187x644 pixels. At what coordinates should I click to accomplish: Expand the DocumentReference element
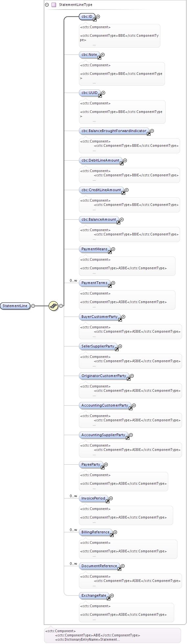[x=123, y=566]
